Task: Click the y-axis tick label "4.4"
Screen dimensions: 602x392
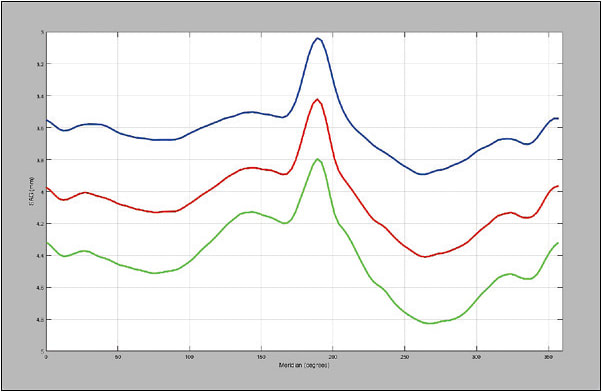Action: coord(41,255)
